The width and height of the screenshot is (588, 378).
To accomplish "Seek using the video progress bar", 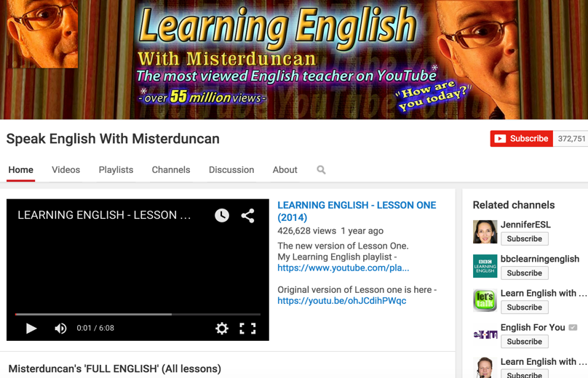I will coord(138,314).
